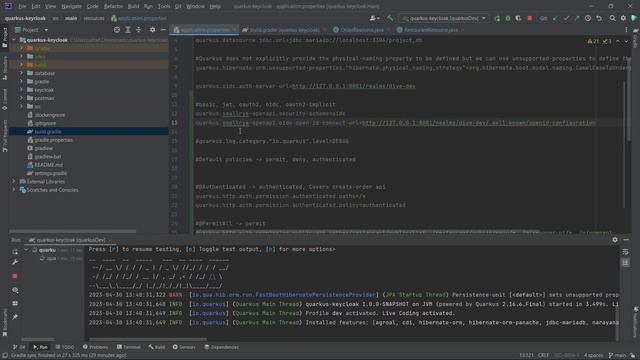Click the Build project hammer icon
Viewport: 640px width, 360px height.
coord(390,18)
